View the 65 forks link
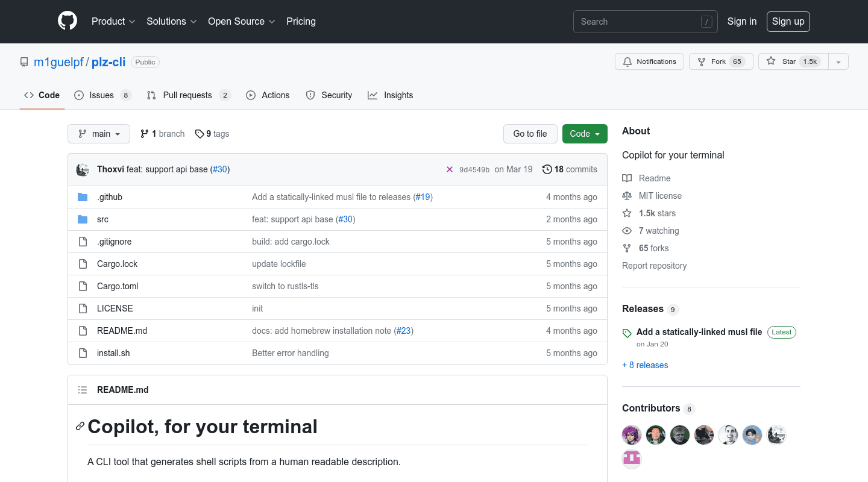The image size is (868, 482). coord(646,248)
